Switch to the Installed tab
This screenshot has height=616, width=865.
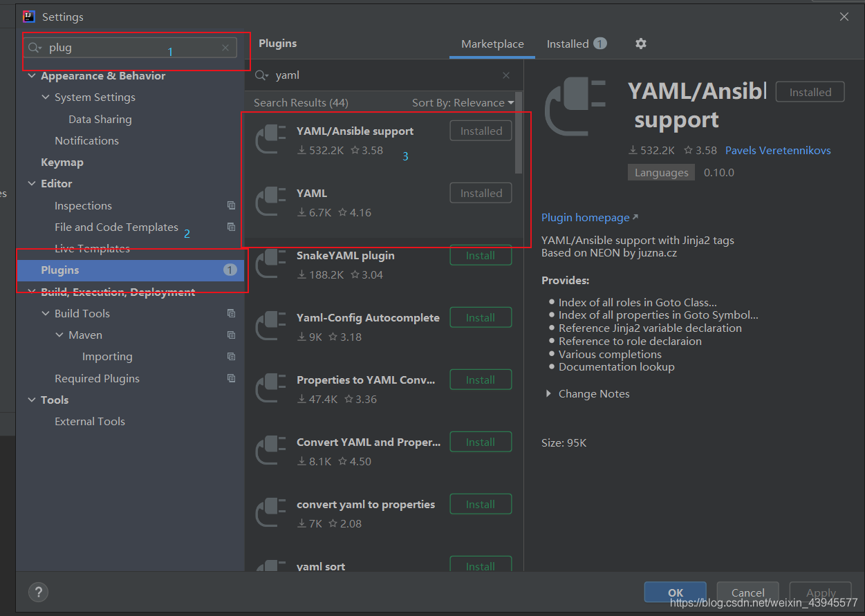point(568,44)
